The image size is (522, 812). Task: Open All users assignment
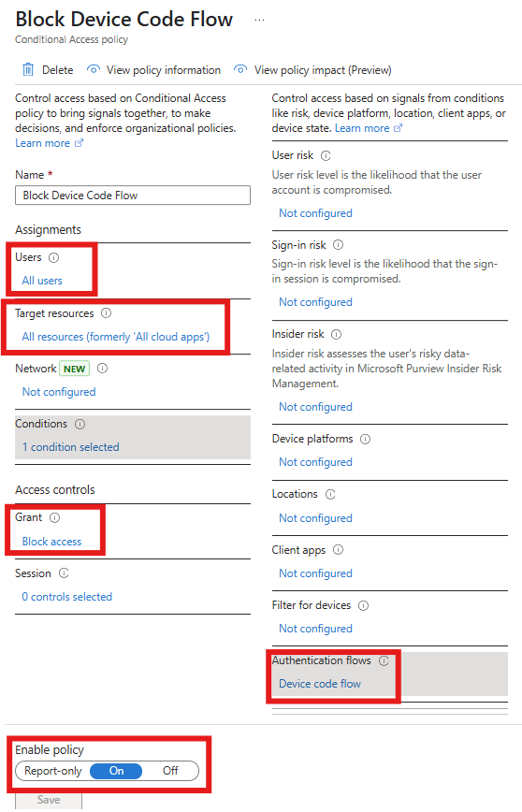pyautogui.click(x=42, y=281)
